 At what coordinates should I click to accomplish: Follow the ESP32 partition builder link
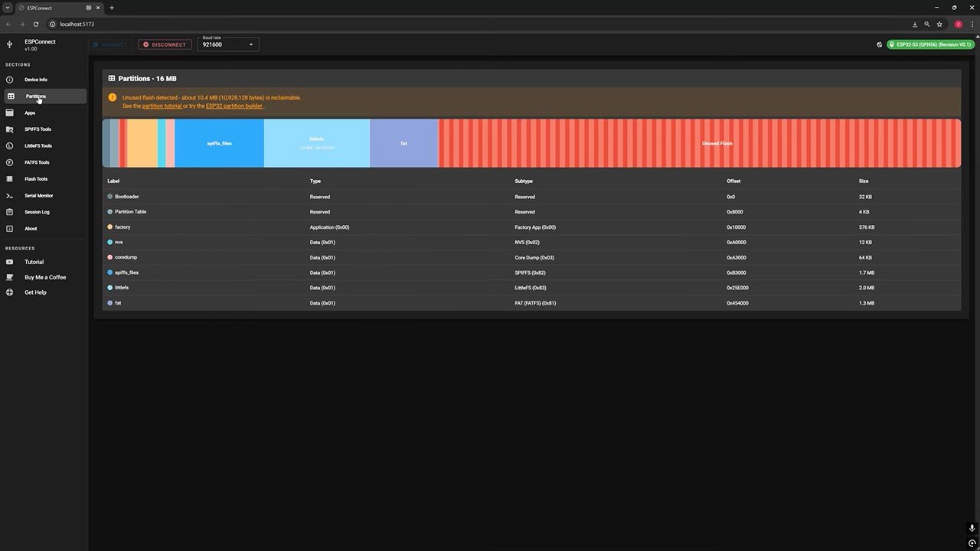(234, 106)
